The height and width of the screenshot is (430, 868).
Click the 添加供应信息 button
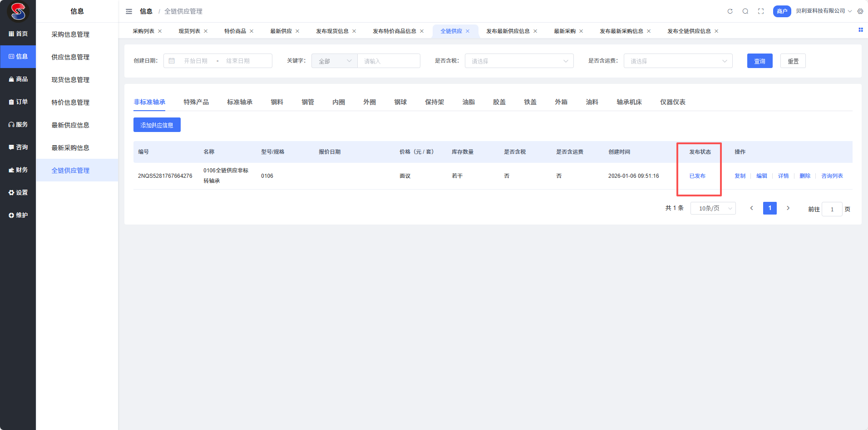(157, 125)
